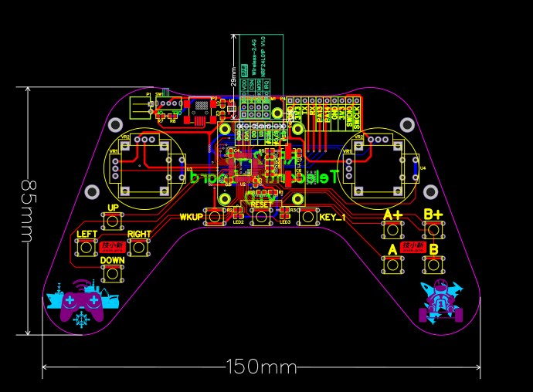Select the A button footprint
Image resolution: width=533 pixels, height=392 pixels.
pos(392,265)
